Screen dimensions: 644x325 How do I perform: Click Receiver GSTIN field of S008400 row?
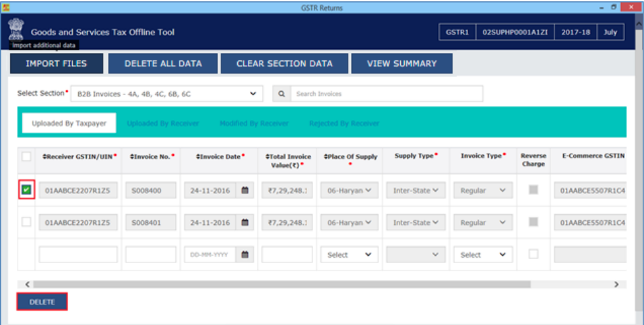(78, 190)
